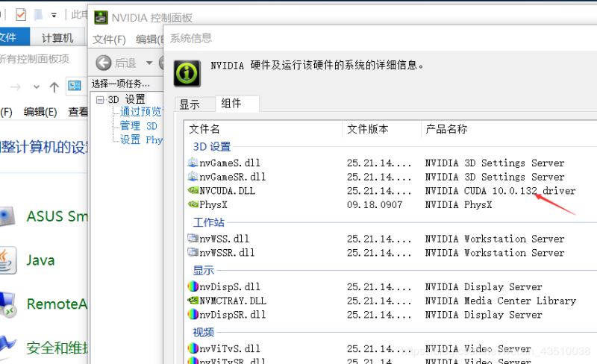Viewport: 597px width, 364px height.
Task: Click the nvWSS.dll icon
Action: [193, 239]
